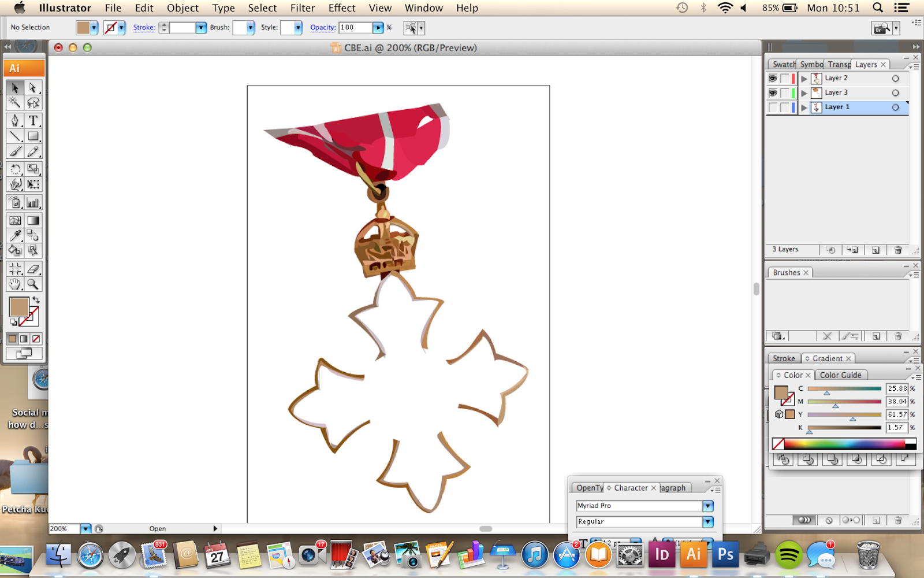924x578 pixels.
Task: Toggle lock box for Layer 2
Action: pos(785,78)
